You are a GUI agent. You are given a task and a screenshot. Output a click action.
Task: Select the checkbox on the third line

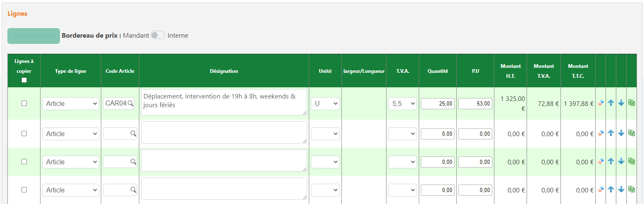pos(24,162)
